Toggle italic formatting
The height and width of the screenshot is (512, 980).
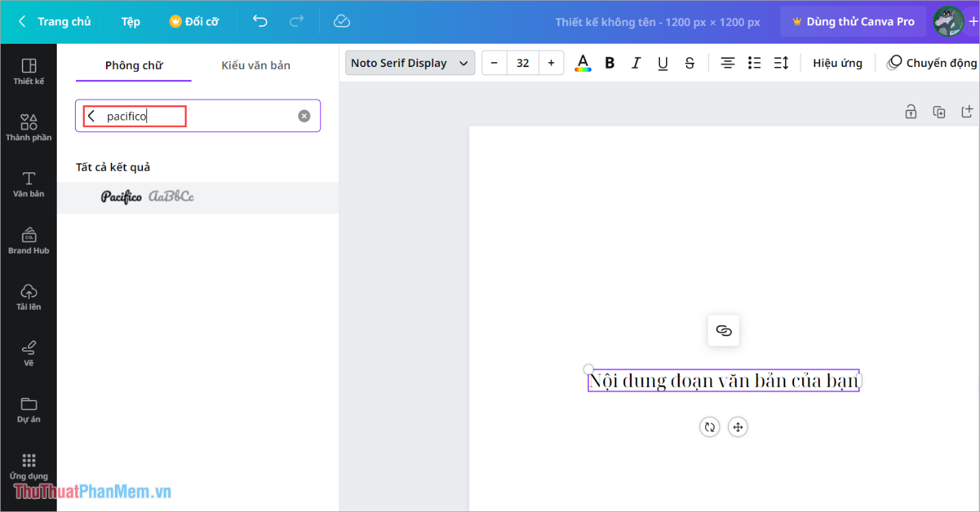[x=636, y=63]
